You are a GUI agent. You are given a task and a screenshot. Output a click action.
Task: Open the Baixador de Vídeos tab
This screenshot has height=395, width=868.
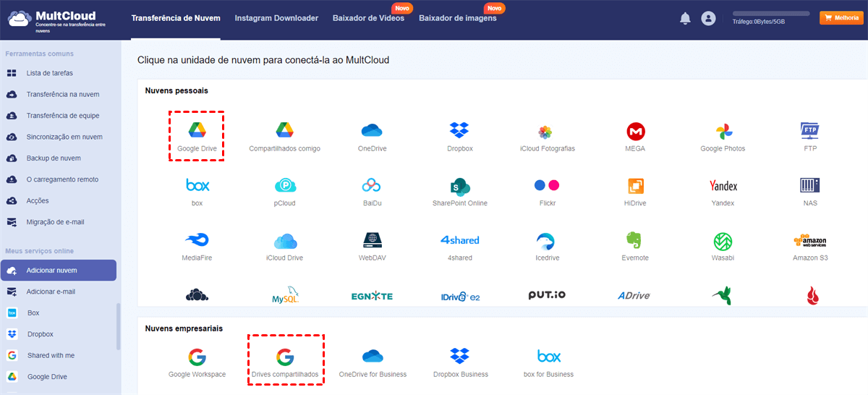coord(368,18)
